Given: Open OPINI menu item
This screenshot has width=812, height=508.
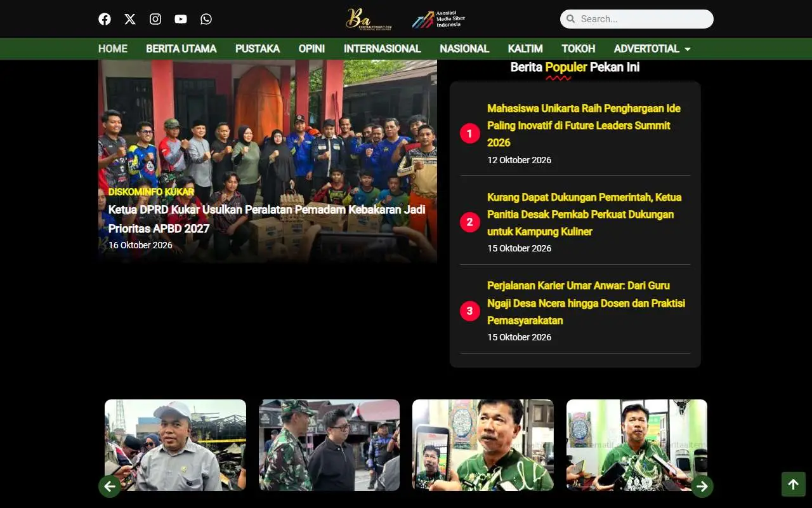Looking at the screenshot, I should coord(311,49).
